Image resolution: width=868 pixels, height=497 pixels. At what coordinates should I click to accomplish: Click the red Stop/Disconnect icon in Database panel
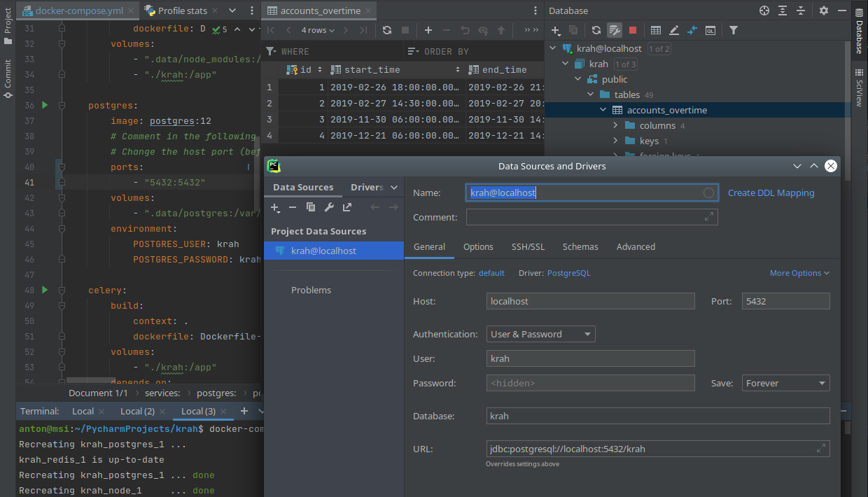(x=633, y=30)
